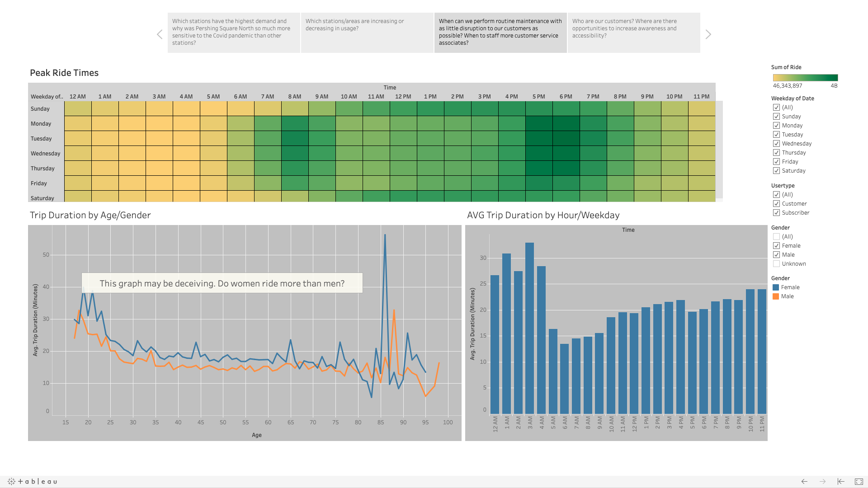
Task: Click the revert-to-original-view icon
Action: click(x=841, y=482)
